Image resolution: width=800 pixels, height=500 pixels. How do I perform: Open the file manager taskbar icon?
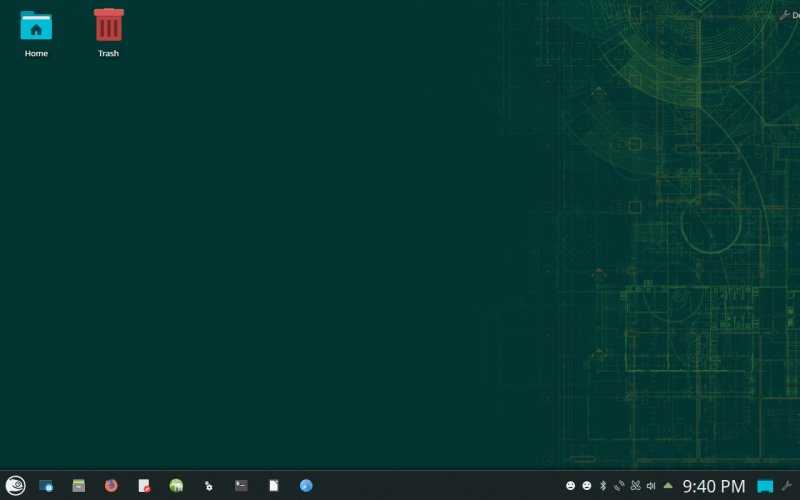79,485
